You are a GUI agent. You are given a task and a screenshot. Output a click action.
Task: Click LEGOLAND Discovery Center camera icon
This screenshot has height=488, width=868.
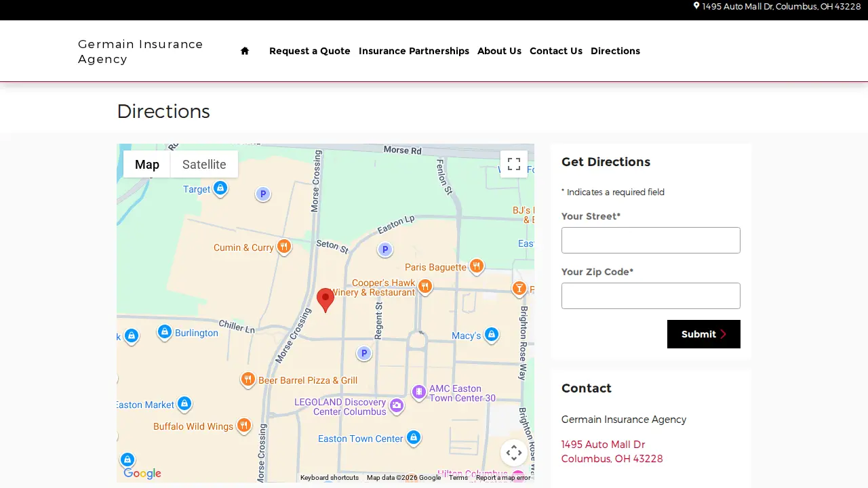click(x=397, y=406)
